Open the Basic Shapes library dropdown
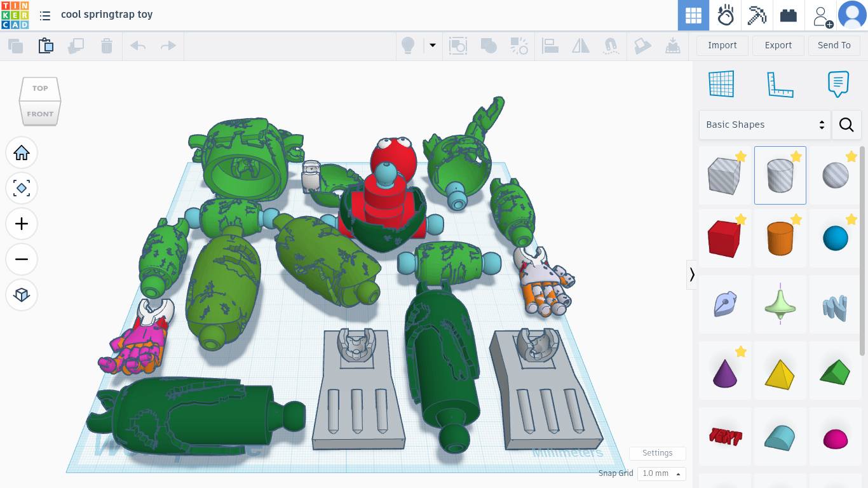 pyautogui.click(x=764, y=125)
